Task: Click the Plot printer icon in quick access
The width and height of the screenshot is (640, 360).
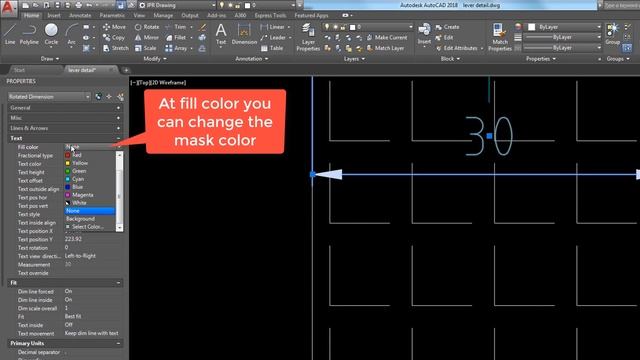Action: click(x=78, y=5)
